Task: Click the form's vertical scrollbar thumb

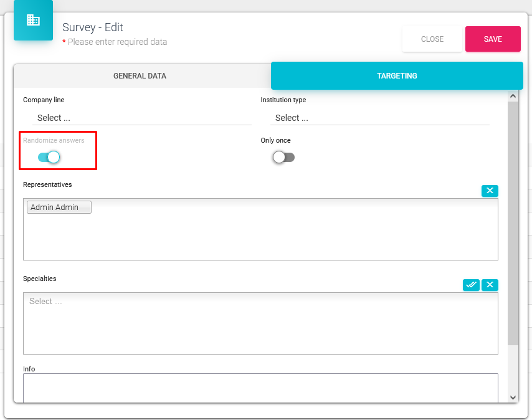Action: pyautogui.click(x=513, y=218)
